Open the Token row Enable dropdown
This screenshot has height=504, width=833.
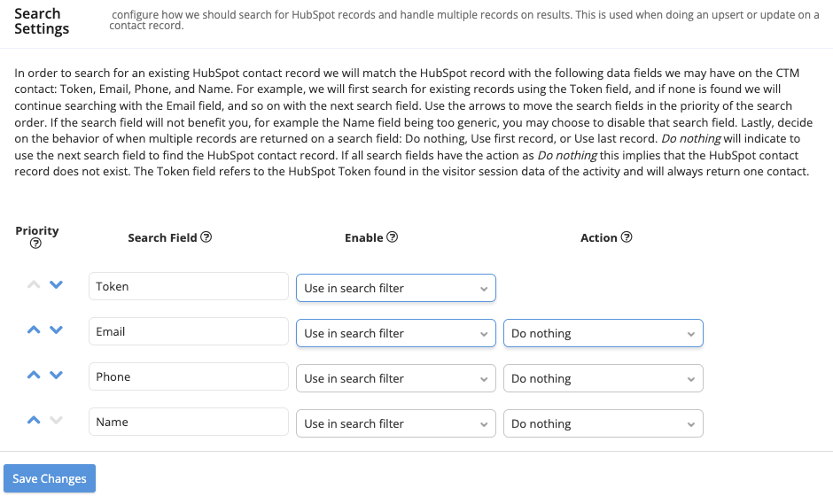pos(395,288)
